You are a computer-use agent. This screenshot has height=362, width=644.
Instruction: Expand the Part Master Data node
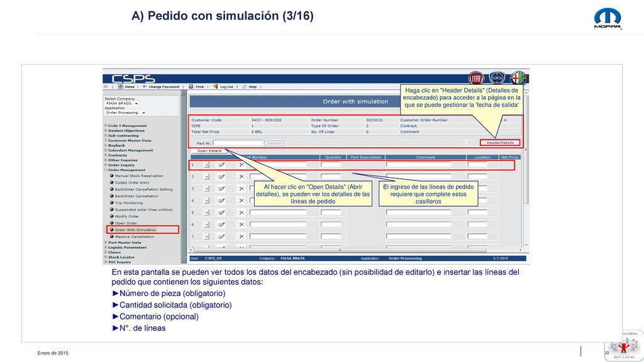[106, 243]
